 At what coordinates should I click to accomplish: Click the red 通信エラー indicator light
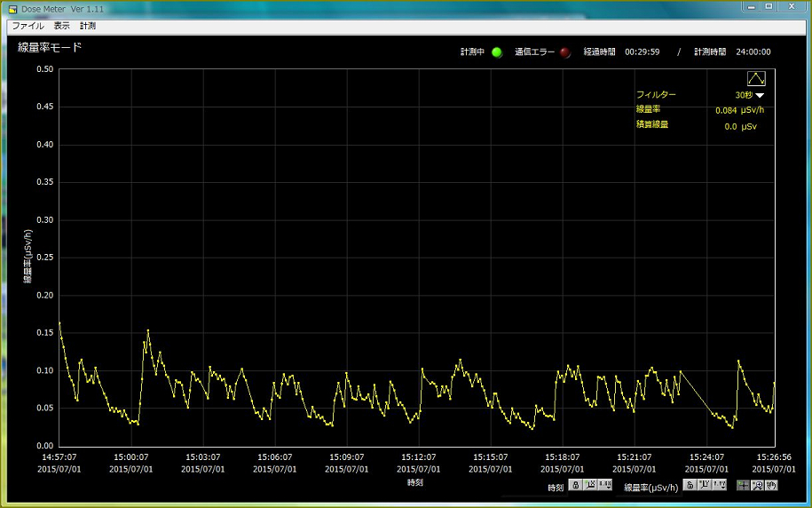[x=565, y=52]
